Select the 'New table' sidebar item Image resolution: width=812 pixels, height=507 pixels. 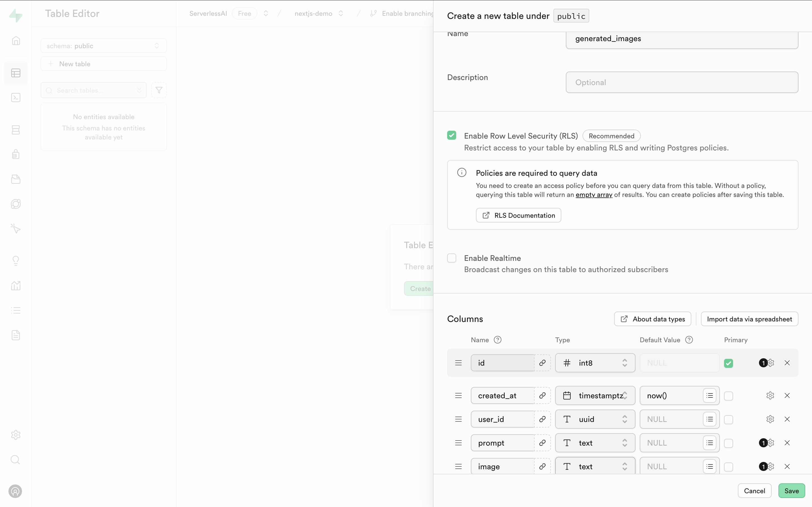pyautogui.click(x=103, y=64)
